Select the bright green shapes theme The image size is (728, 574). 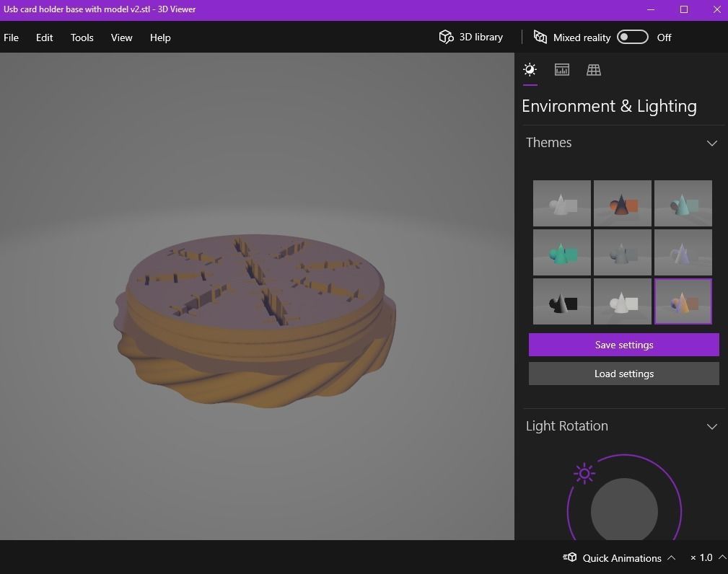(562, 252)
